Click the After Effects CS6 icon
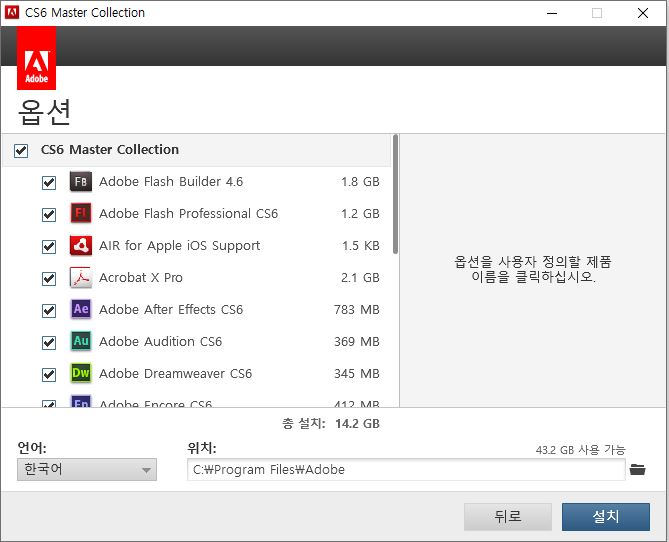 click(81, 309)
